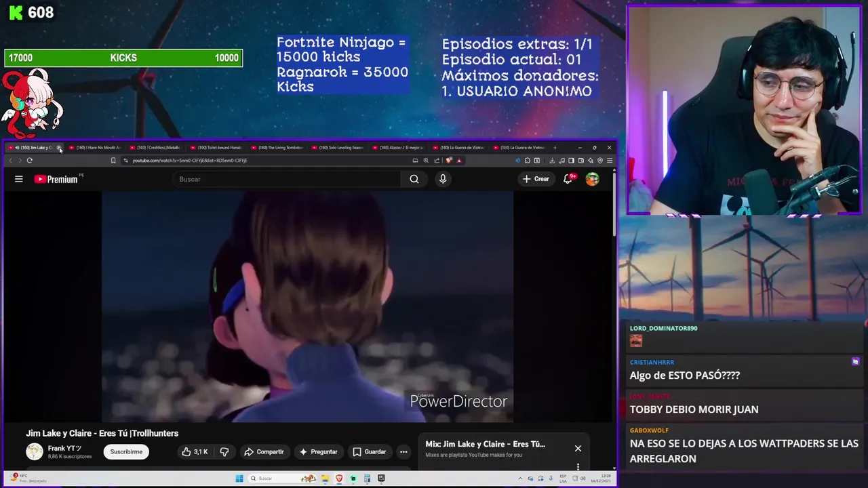The height and width of the screenshot is (488, 868).
Task: Switch to the Creditless Metallic tab
Action: tap(157, 147)
